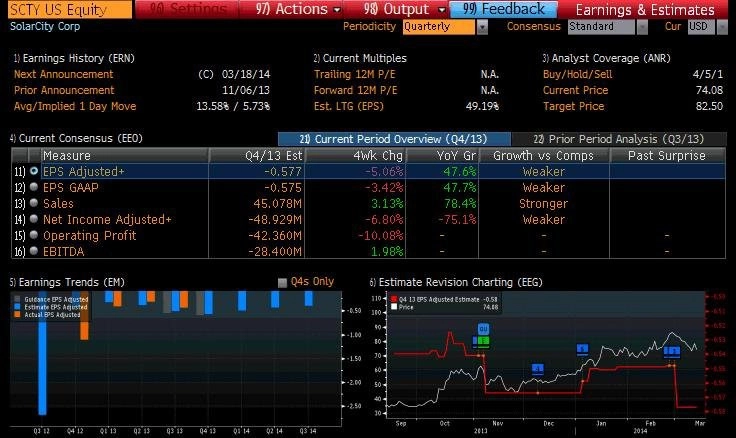This screenshot has width=736, height=438.
Task: Click the red Q4 13 EPS Estimate legend swatch
Action: pyautogui.click(x=394, y=299)
